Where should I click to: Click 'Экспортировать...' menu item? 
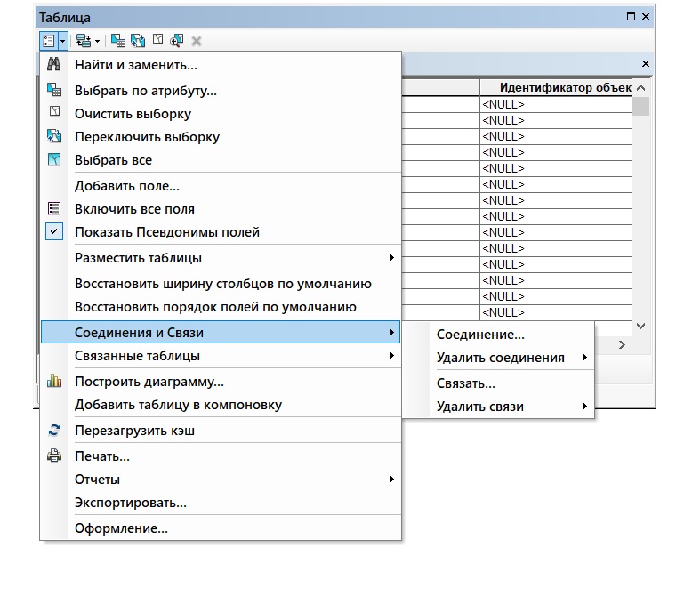point(131,503)
